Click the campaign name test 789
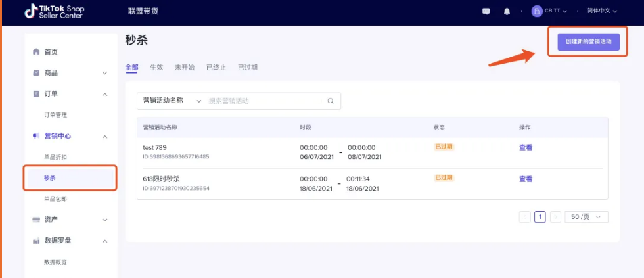This screenshot has width=644, height=278. [x=155, y=147]
